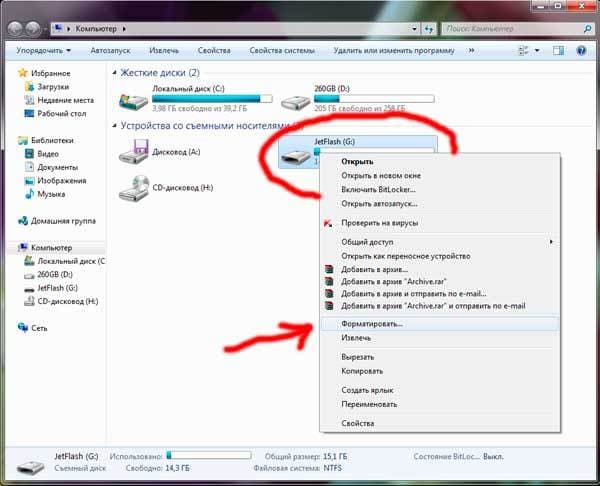Expand the Общий доступ submenu arrow

click(551, 242)
